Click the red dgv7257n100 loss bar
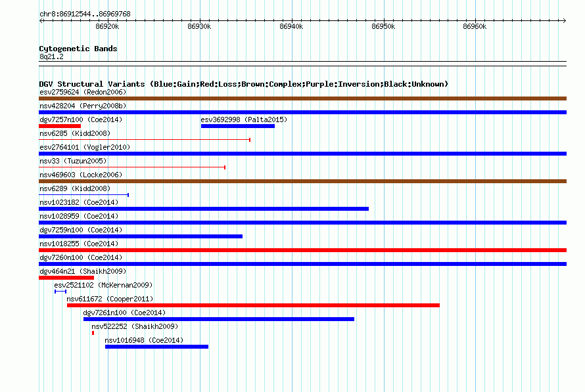This screenshot has width=585, height=392. [x=60, y=126]
